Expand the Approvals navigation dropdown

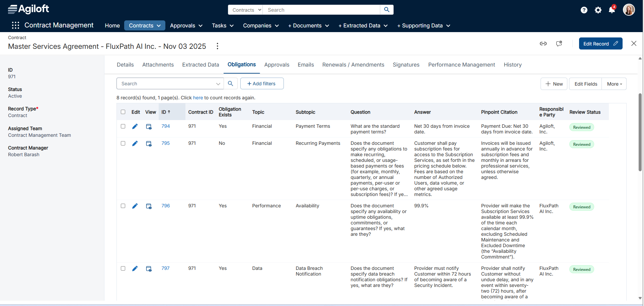coord(186,26)
